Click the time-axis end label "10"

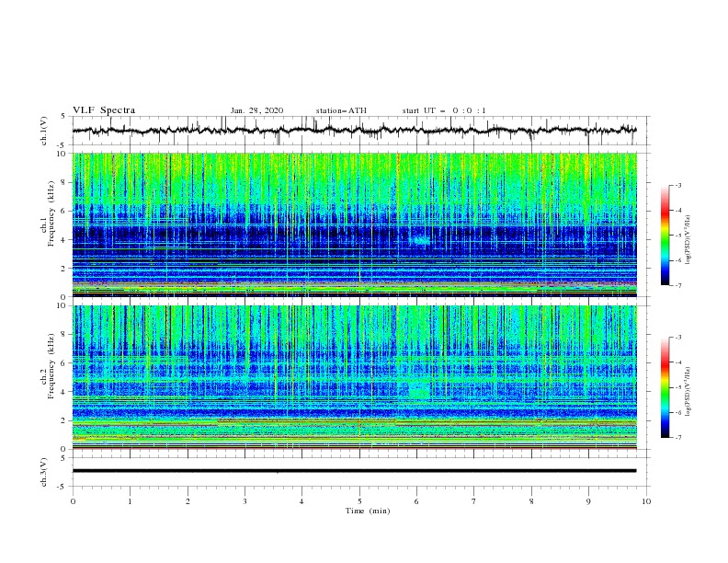[646, 501]
